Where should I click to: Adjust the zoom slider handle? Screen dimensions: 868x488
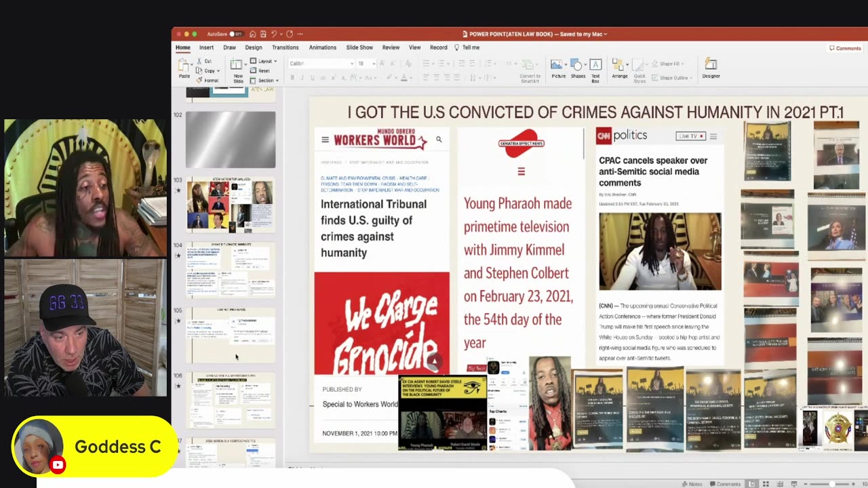click(x=831, y=484)
